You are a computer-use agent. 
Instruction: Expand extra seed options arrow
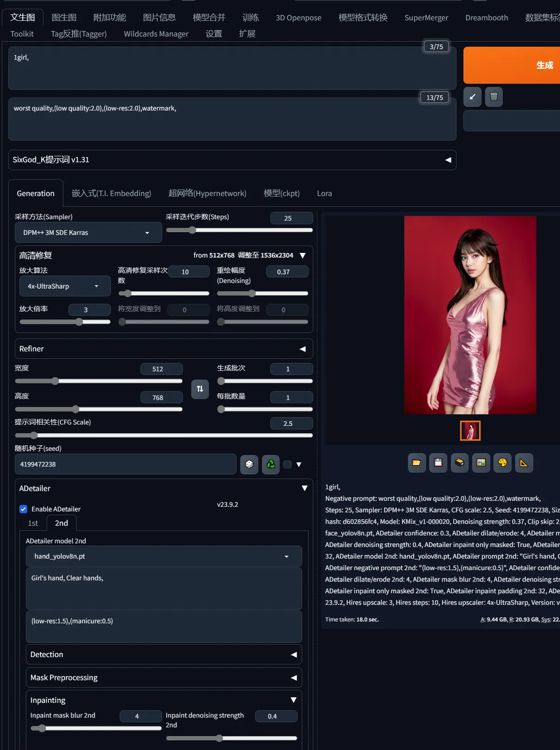click(x=299, y=464)
